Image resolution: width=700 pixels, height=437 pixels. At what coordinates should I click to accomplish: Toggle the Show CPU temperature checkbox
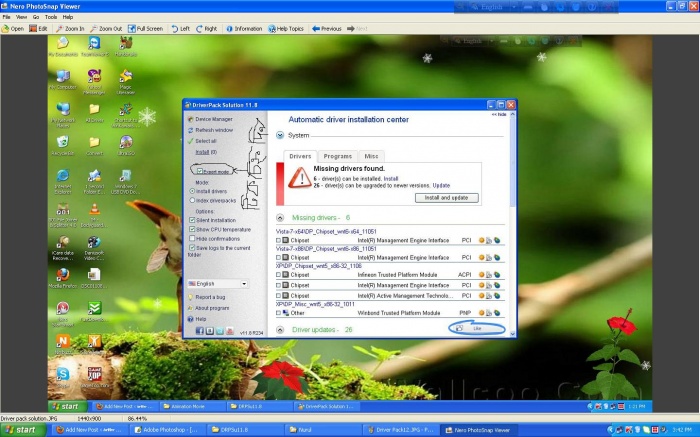pyautogui.click(x=192, y=229)
